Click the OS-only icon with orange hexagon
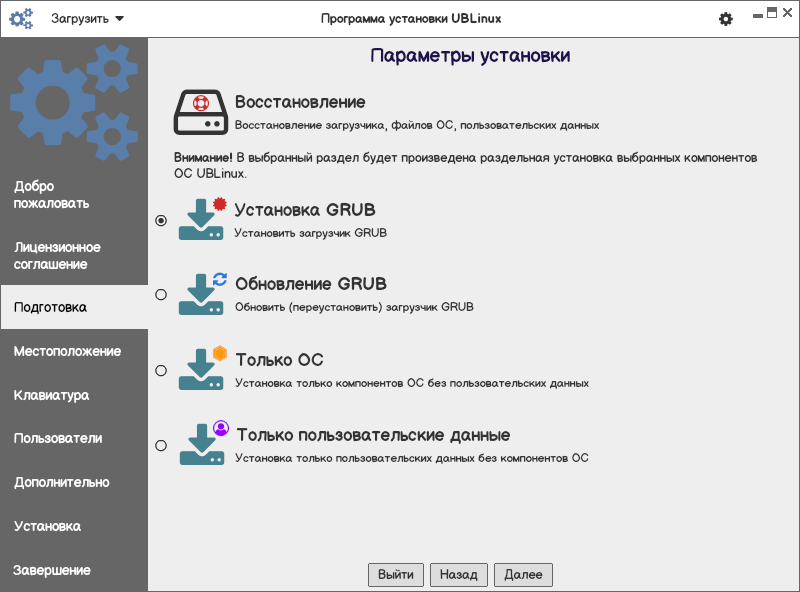800x592 pixels. 203,368
